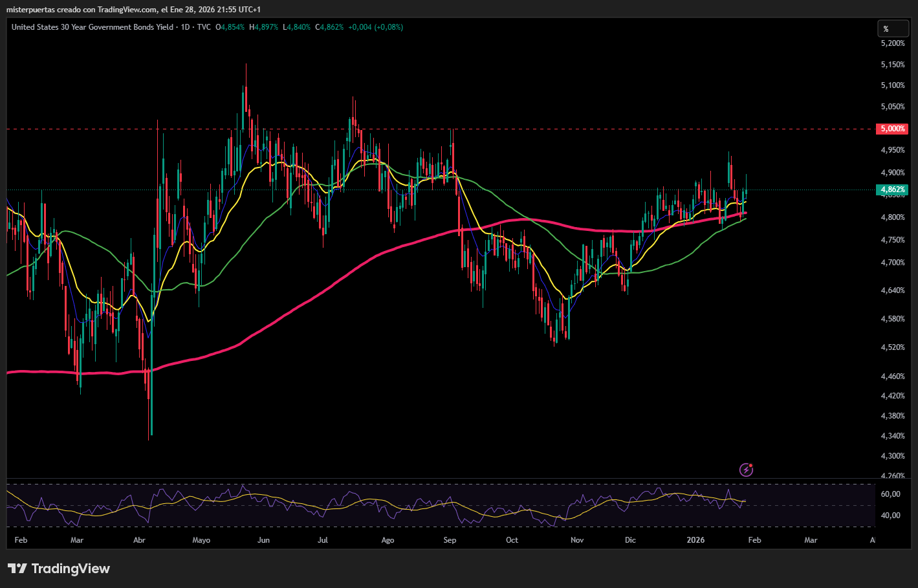
Task: Open the 1D timeframe label
Action: point(186,27)
